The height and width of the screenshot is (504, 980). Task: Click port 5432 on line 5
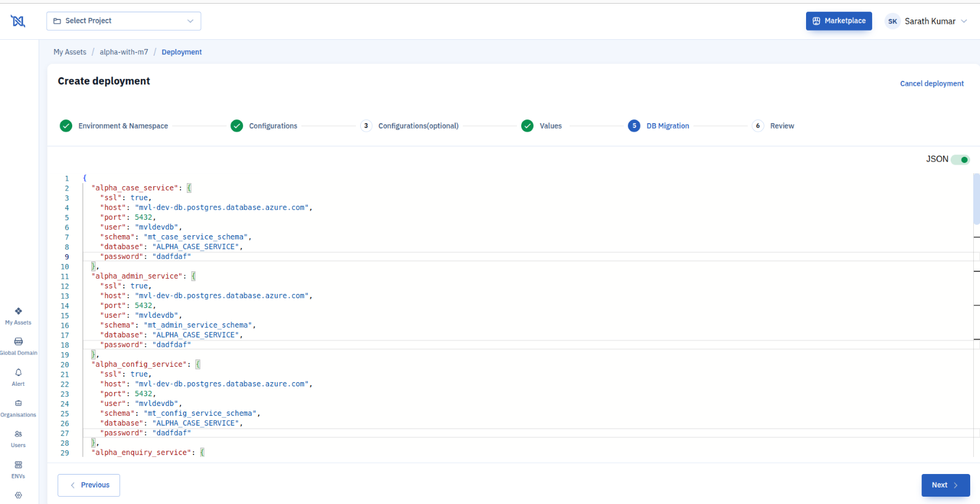(x=143, y=217)
